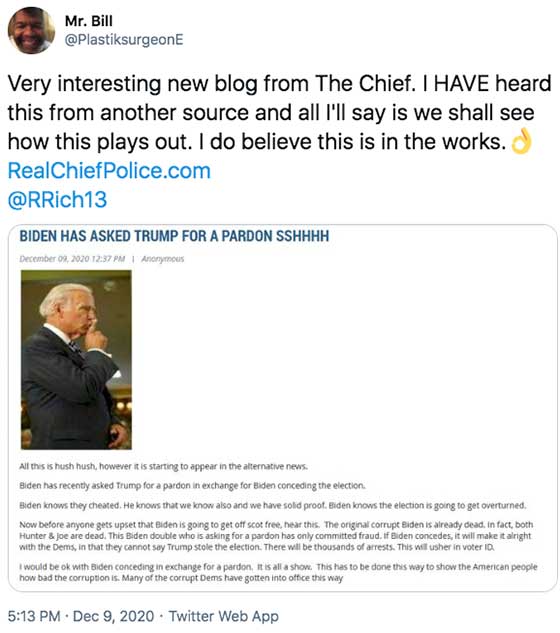Open the 5:13 PM tweet timestamp
Screen dimensions: 560x633
(34, 616)
